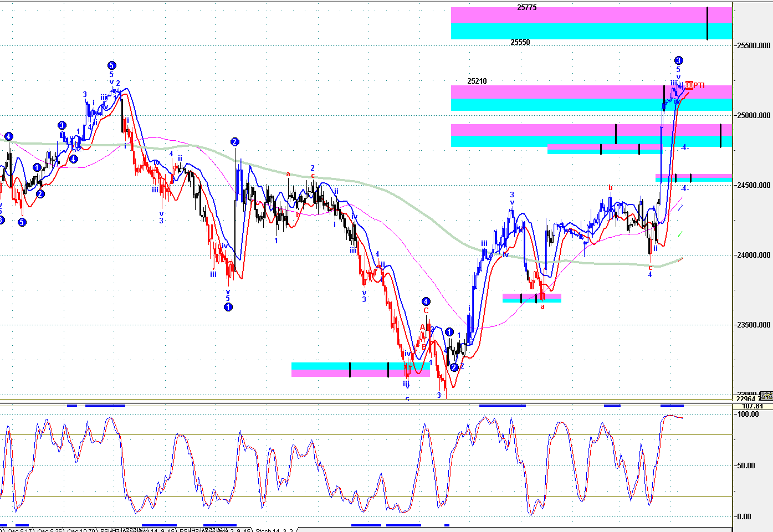Click the 50.00 stochastic axis label
The width and height of the screenshot is (773, 532).
[746, 465]
